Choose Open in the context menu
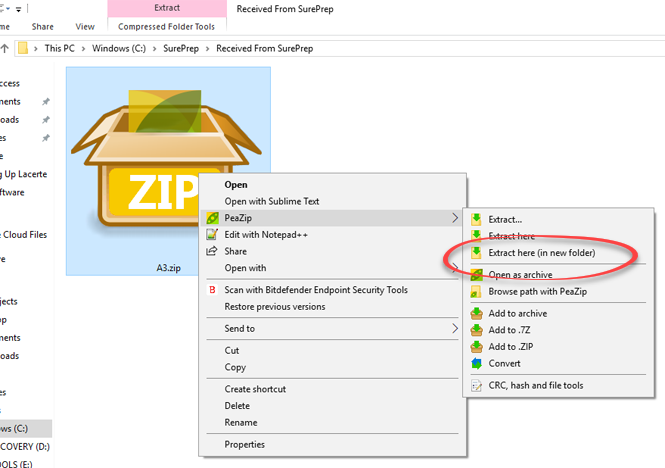The height and width of the screenshot is (468, 665). pos(332,185)
